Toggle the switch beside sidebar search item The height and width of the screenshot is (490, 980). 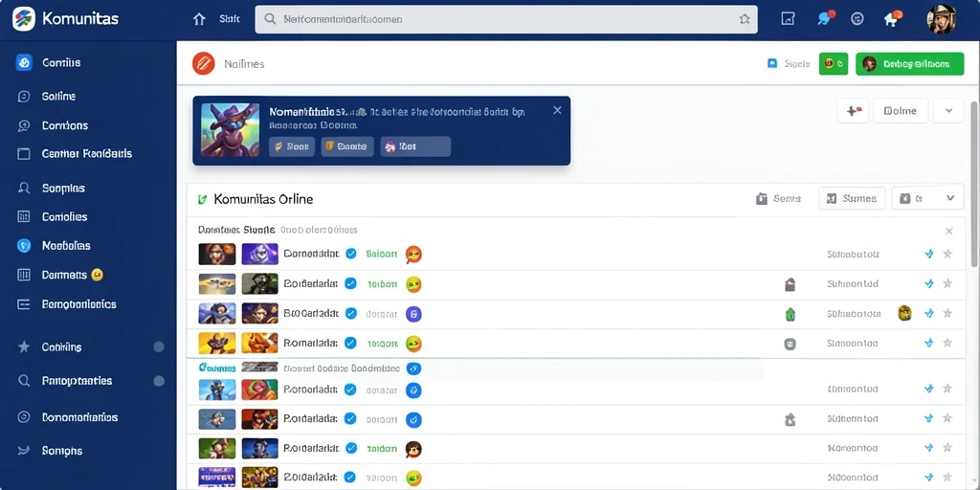click(159, 381)
